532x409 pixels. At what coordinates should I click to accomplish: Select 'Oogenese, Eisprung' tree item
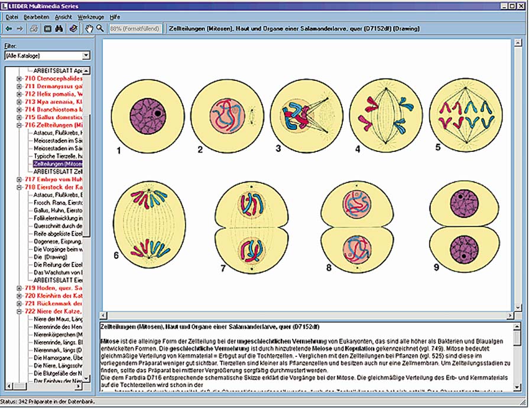(58, 242)
